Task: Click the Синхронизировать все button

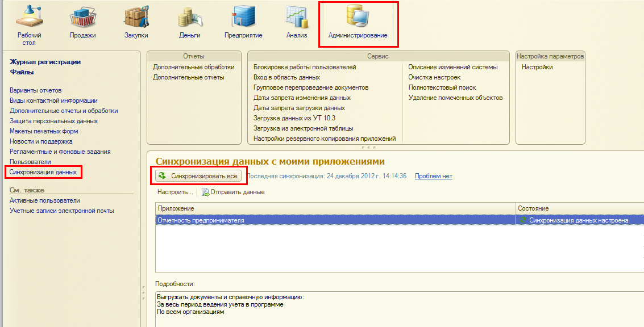Action: (199, 176)
